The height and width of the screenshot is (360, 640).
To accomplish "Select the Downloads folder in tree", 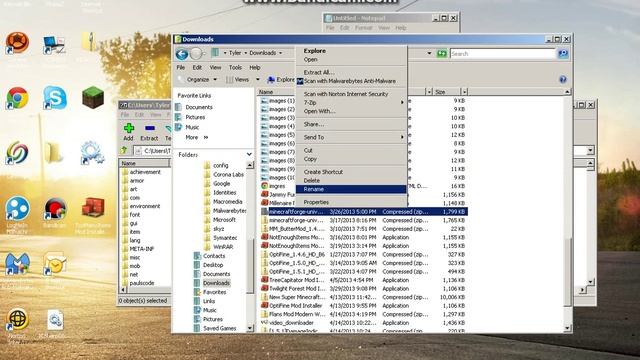I will coord(216,283).
